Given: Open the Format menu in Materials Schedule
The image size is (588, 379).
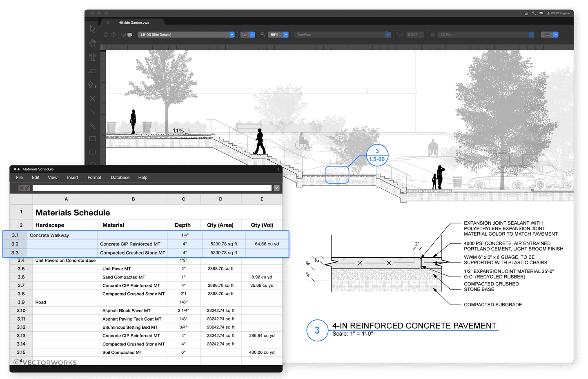Looking at the screenshot, I should [x=94, y=178].
